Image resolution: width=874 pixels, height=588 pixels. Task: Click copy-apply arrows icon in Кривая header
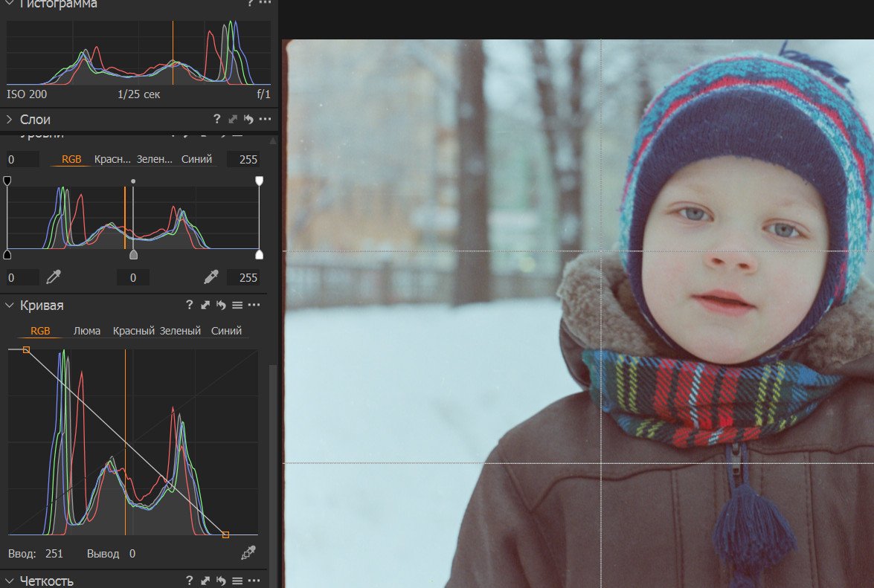pyautogui.click(x=205, y=306)
